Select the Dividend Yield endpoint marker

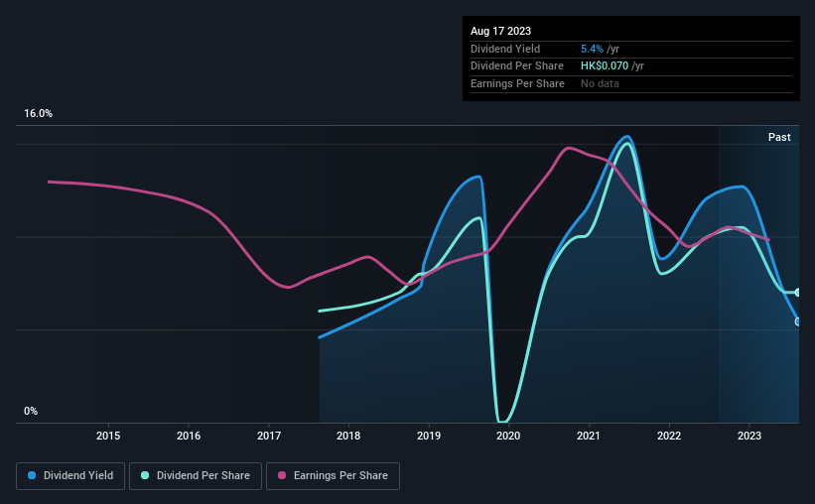(798, 322)
